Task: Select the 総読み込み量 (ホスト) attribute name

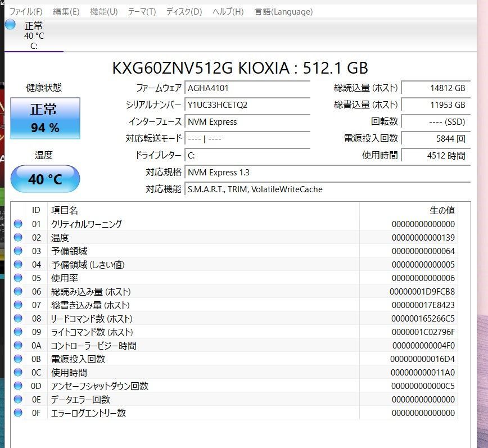Action: 91,292
